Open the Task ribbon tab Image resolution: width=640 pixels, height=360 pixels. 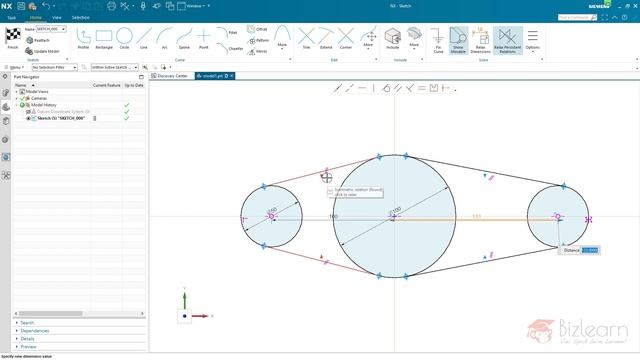pos(11,18)
